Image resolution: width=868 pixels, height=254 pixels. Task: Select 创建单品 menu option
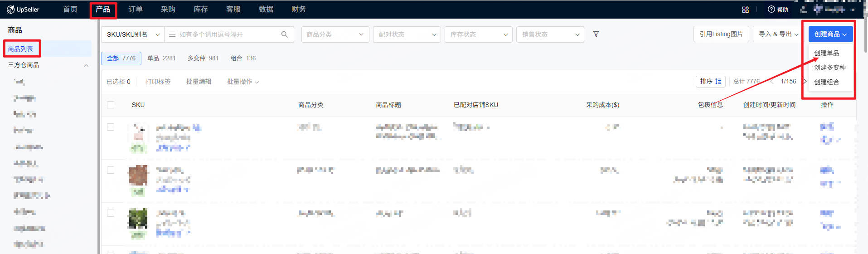pyautogui.click(x=826, y=53)
